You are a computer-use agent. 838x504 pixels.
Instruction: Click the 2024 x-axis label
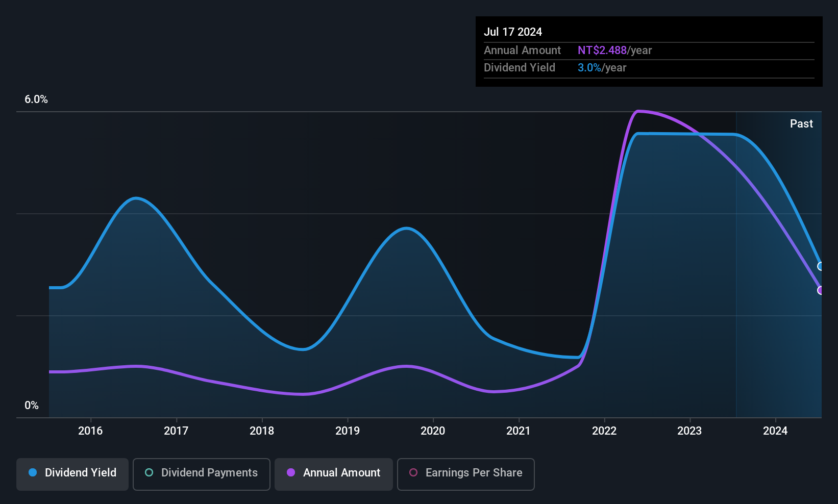(x=775, y=431)
